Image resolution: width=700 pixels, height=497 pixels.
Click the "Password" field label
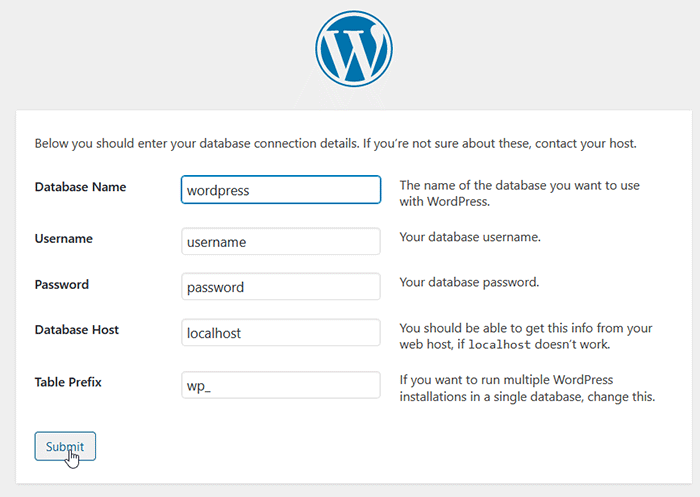[x=62, y=284]
